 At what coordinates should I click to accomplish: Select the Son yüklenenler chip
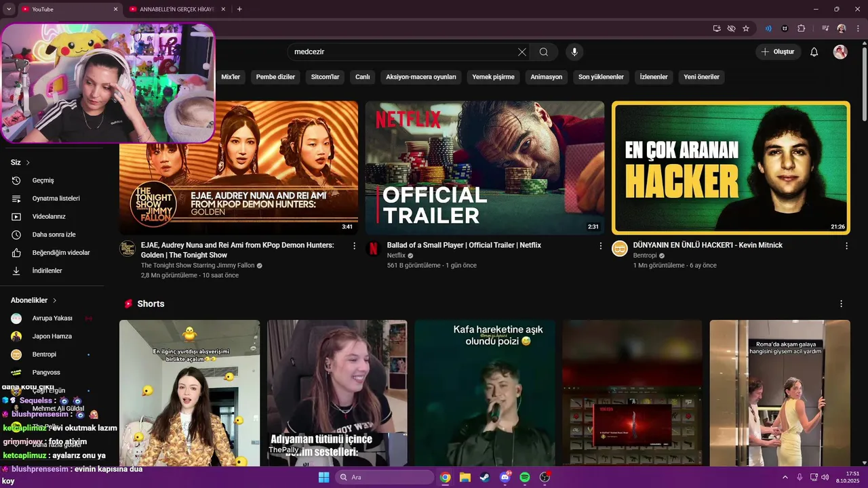(601, 77)
